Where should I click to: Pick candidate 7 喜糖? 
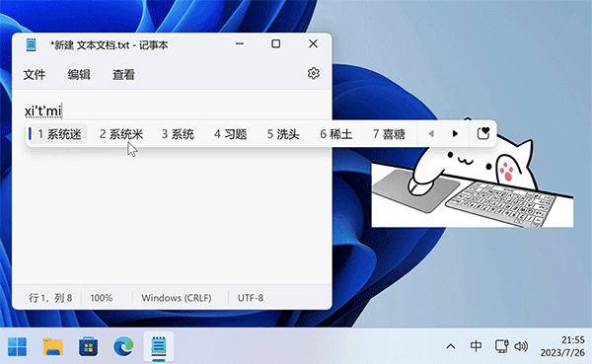click(x=389, y=134)
